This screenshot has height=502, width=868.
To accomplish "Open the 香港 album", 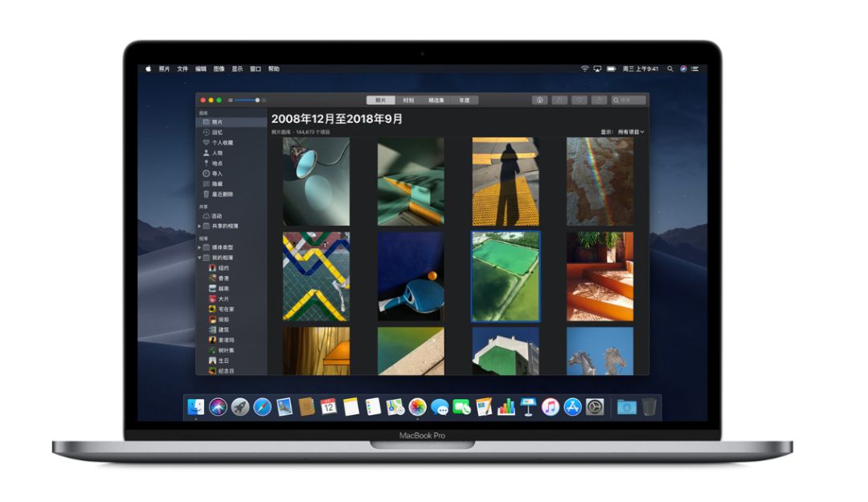I will click(219, 278).
